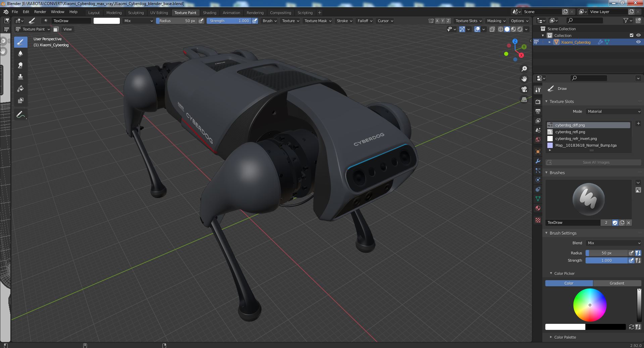This screenshot has height=348, width=644.
Task: Select the Annotate tool
Action: 20,115
